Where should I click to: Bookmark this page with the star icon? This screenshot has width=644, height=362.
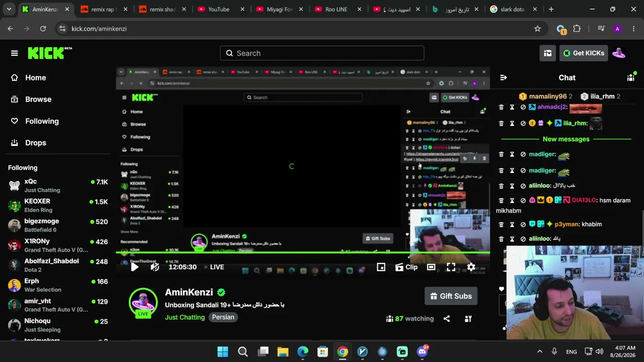(x=537, y=29)
